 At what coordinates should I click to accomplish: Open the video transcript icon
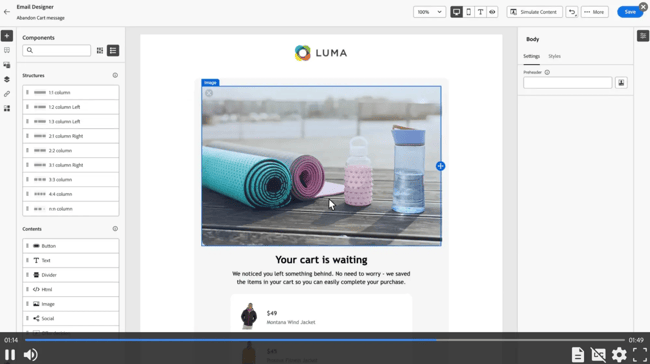577,355
